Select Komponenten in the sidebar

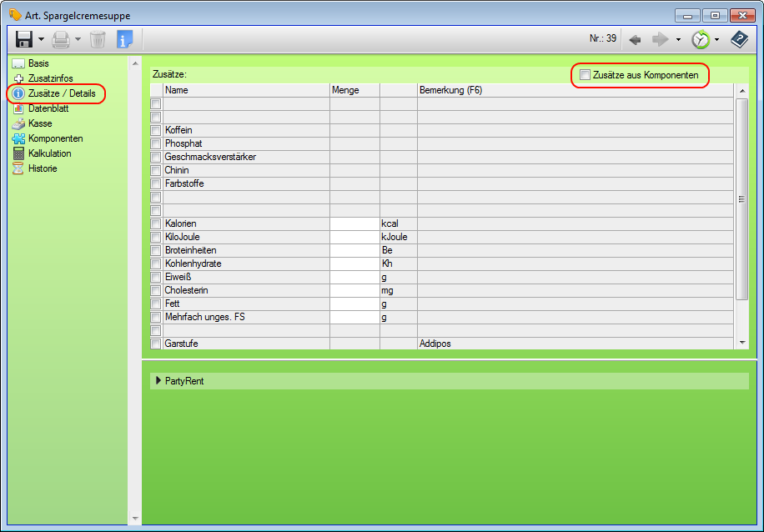click(x=55, y=138)
